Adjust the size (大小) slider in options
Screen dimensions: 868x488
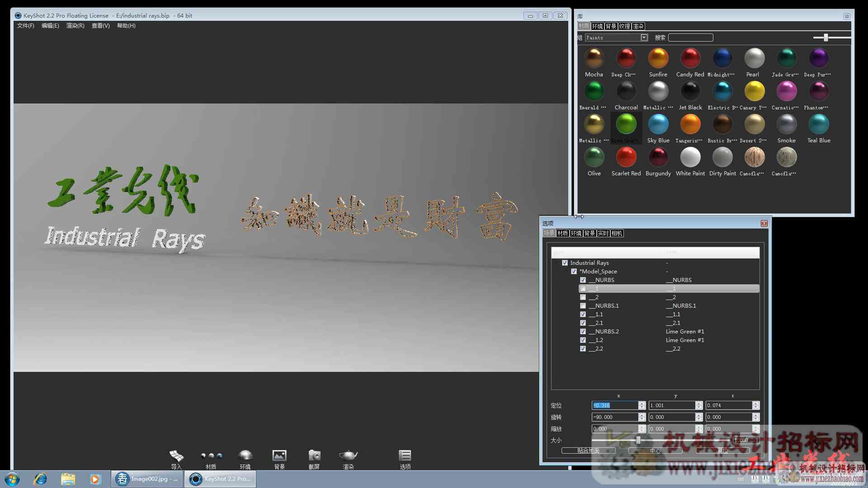pos(638,440)
